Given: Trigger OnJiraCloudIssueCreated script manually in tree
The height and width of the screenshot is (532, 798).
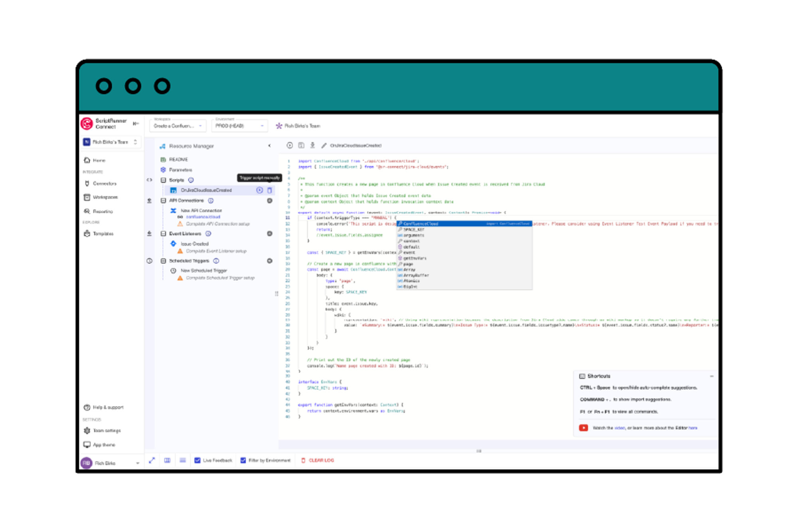Looking at the screenshot, I should [x=259, y=190].
